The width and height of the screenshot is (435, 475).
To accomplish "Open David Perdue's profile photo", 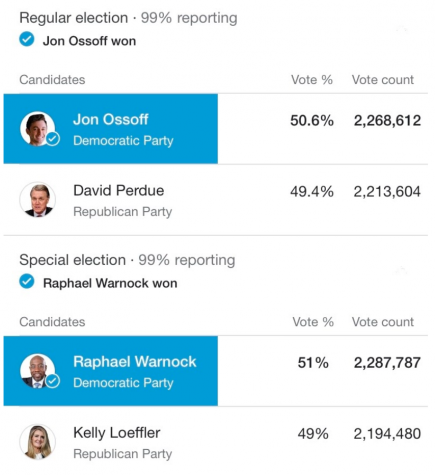I will point(37,199).
